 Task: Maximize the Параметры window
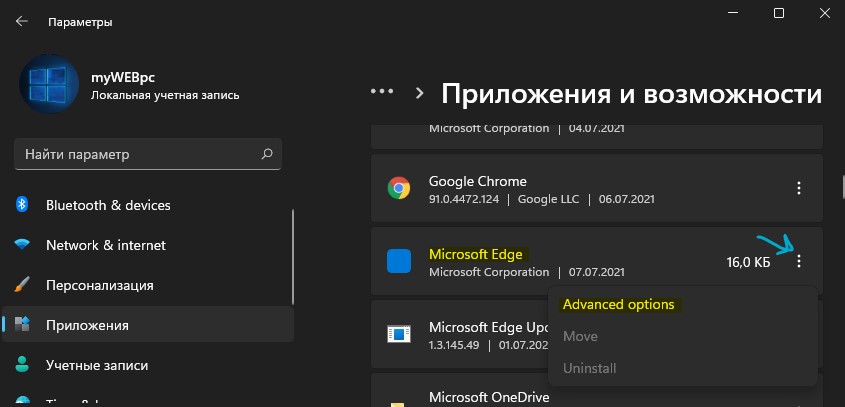point(779,13)
